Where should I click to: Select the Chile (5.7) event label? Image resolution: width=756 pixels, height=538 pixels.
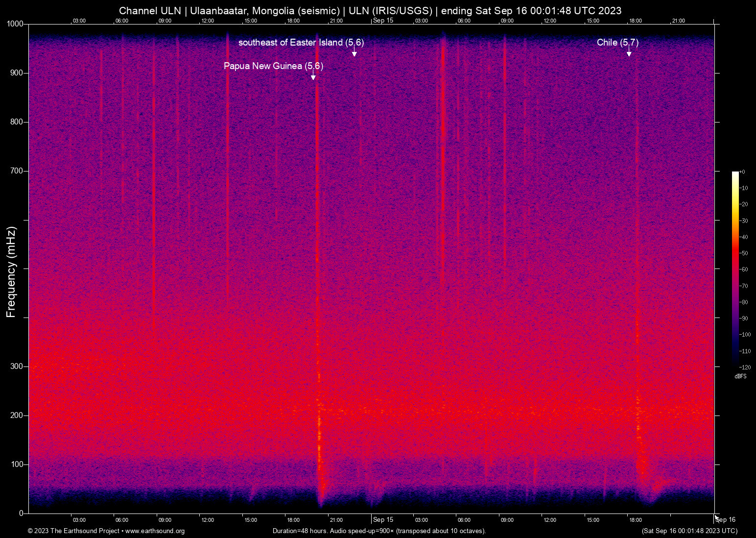[617, 43]
